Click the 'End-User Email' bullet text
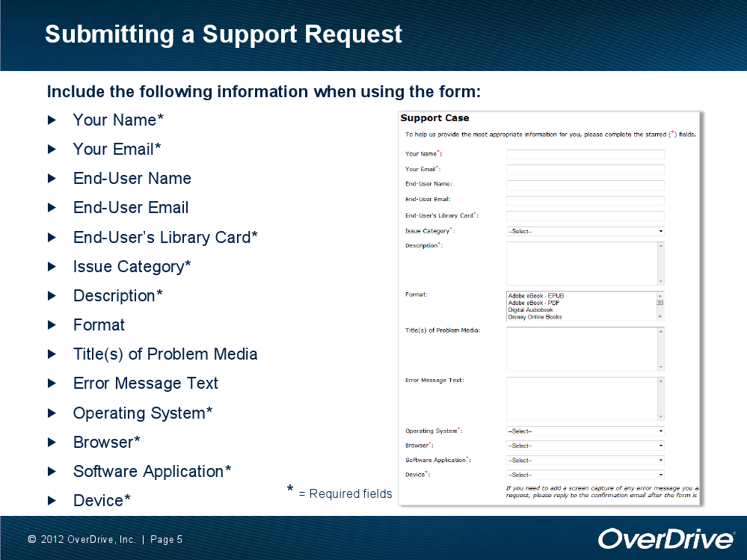This screenshot has width=747, height=560. point(131,208)
